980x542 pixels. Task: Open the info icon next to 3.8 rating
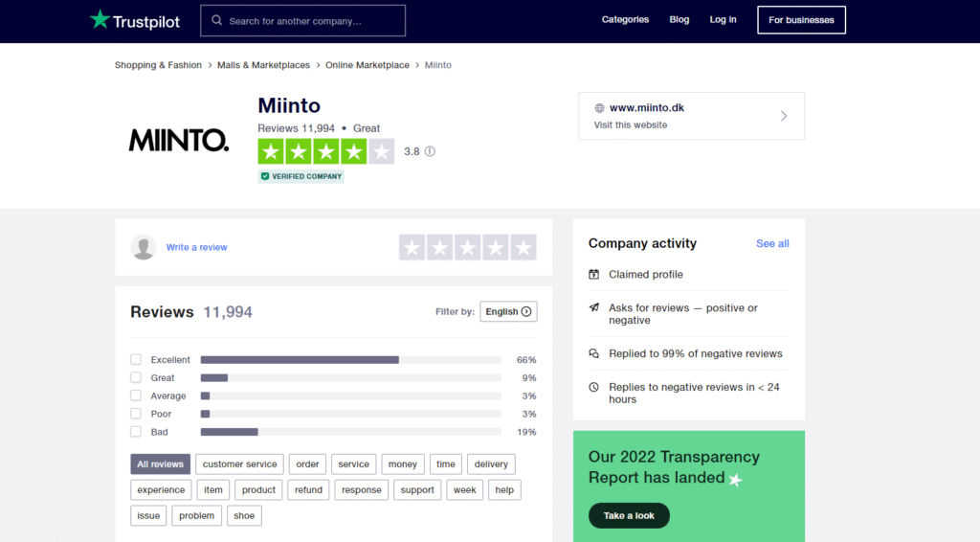pyautogui.click(x=430, y=151)
